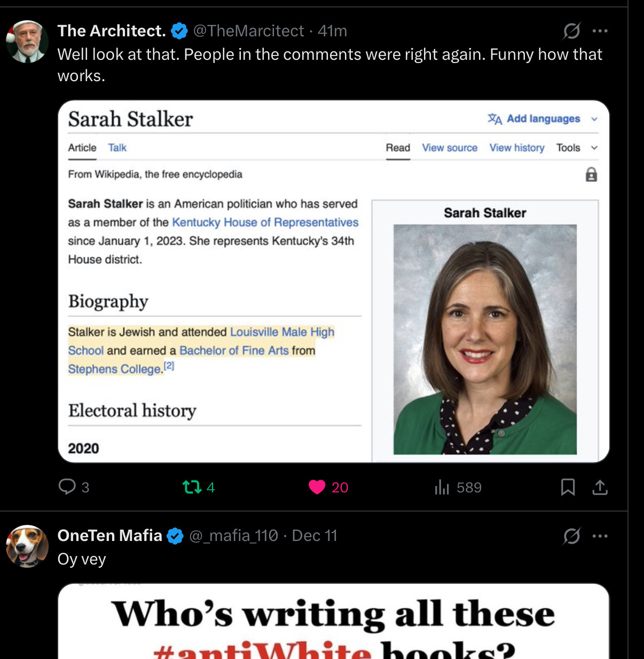Open more options on OneTen Mafia's post
The width and height of the screenshot is (644, 659).
coord(600,536)
